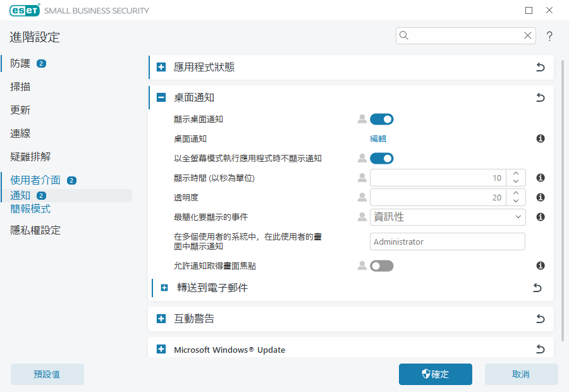The image size is (569, 392).
Task: Open the 資訊性 dropdown list
Action: pos(447,217)
